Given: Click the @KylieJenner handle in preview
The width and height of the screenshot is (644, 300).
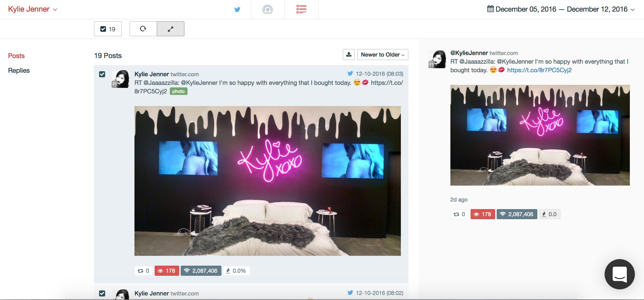Looking at the screenshot, I should click(x=469, y=53).
